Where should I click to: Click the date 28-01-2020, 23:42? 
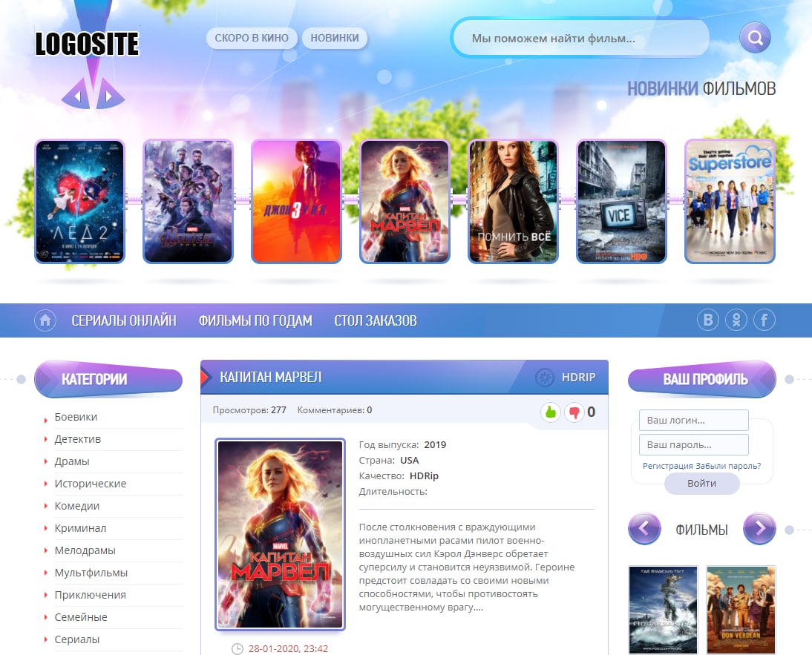tap(288, 649)
